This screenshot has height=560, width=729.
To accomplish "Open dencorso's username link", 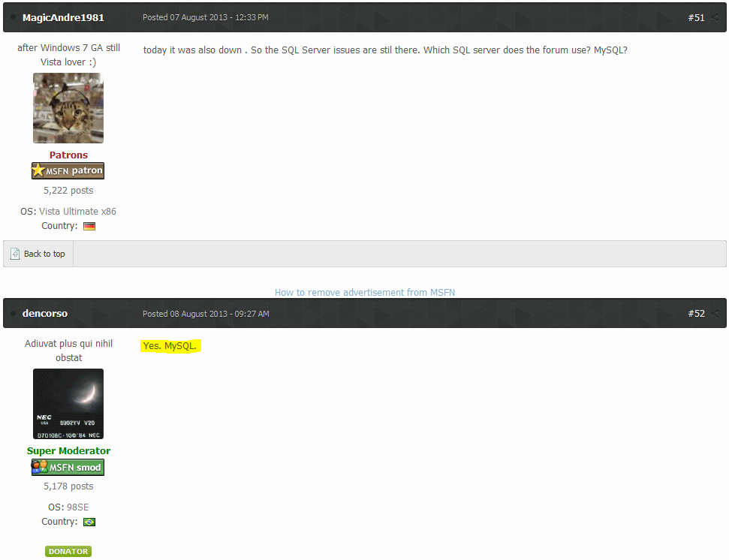I will tap(45, 314).
